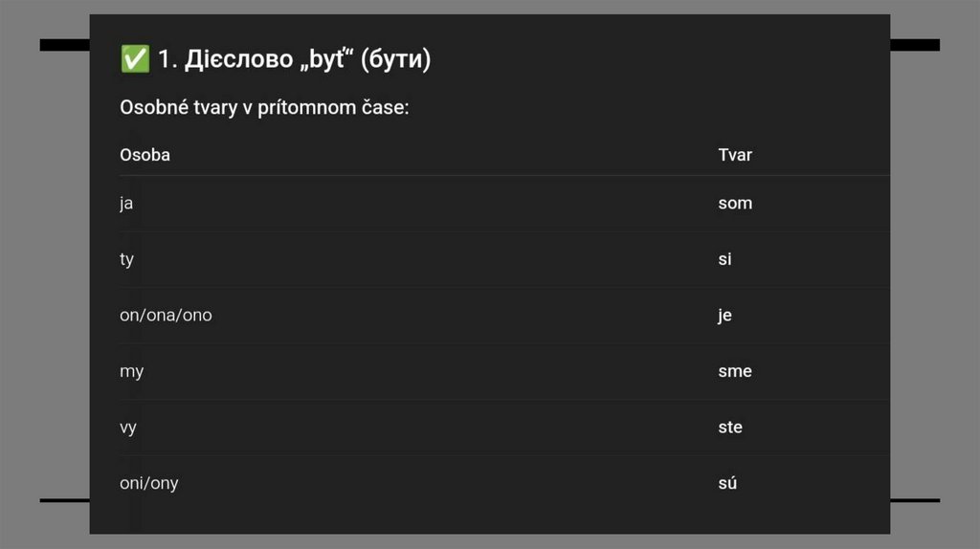
Task: Click the verb form "som"
Action: tap(735, 203)
